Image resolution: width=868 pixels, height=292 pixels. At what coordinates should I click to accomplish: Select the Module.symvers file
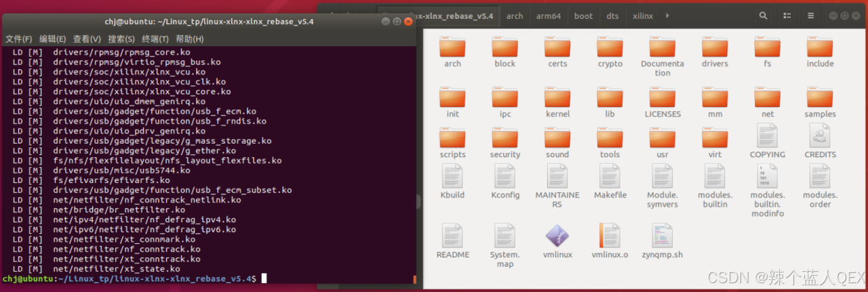click(663, 186)
